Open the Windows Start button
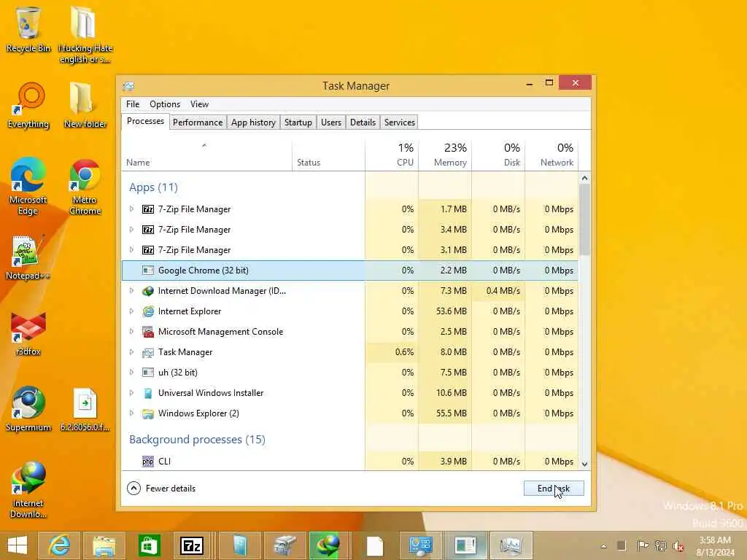 pyautogui.click(x=18, y=545)
